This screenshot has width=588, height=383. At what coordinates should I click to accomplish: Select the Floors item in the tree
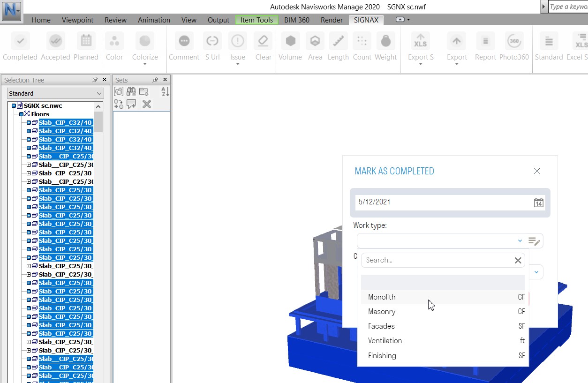[40, 114]
